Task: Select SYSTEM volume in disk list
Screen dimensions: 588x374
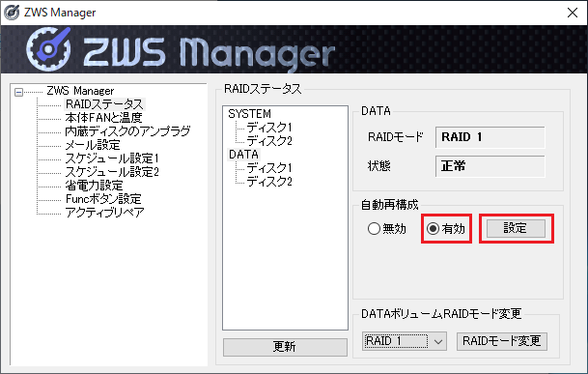Action: click(249, 114)
